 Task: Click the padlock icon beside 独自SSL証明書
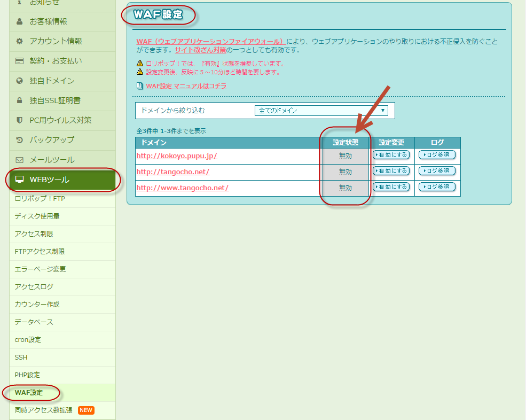(20, 101)
